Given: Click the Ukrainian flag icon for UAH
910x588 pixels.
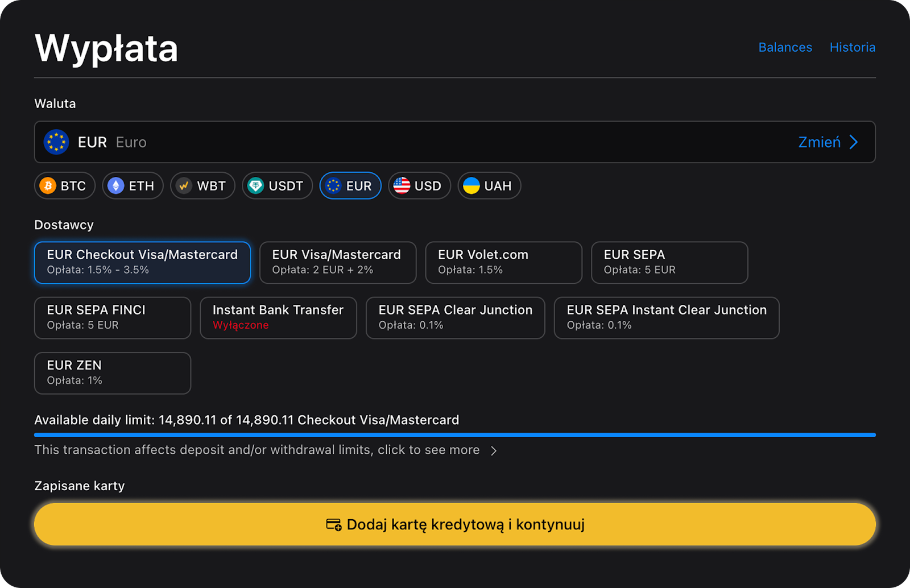Looking at the screenshot, I should [471, 186].
